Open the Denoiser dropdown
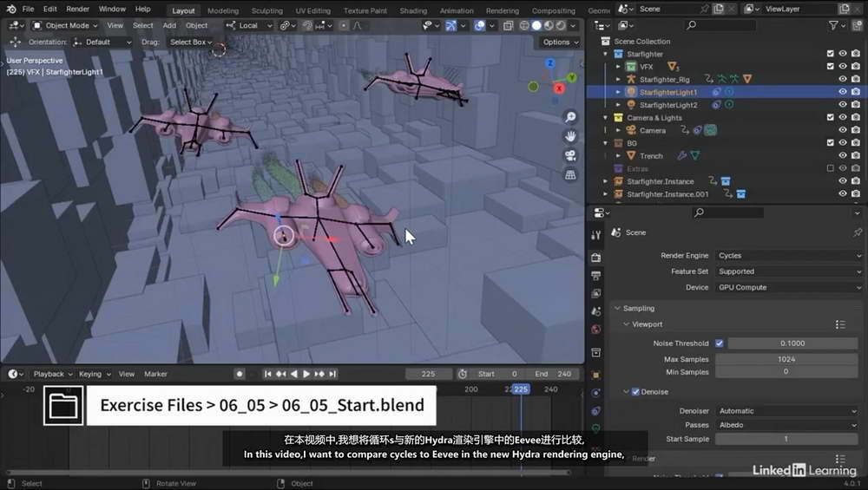Image resolution: width=868 pixels, height=490 pixels. [x=786, y=411]
